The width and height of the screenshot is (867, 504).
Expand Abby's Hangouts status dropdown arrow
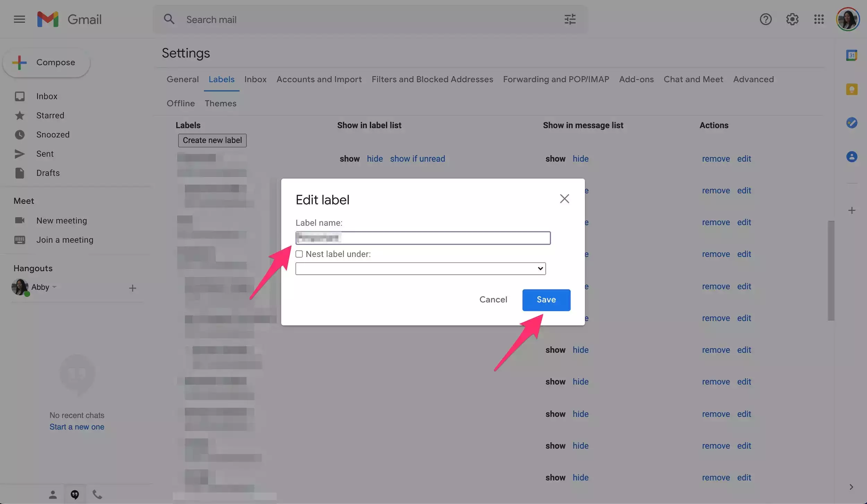[54, 287]
